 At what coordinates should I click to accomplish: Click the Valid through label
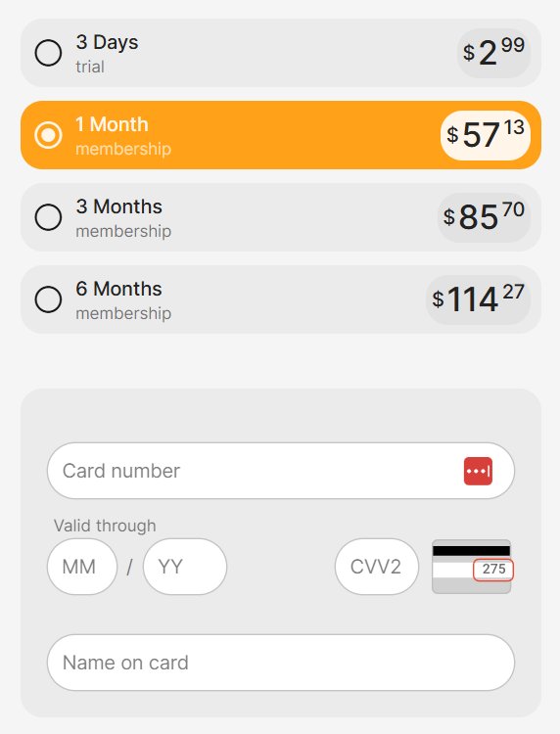pos(105,526)
